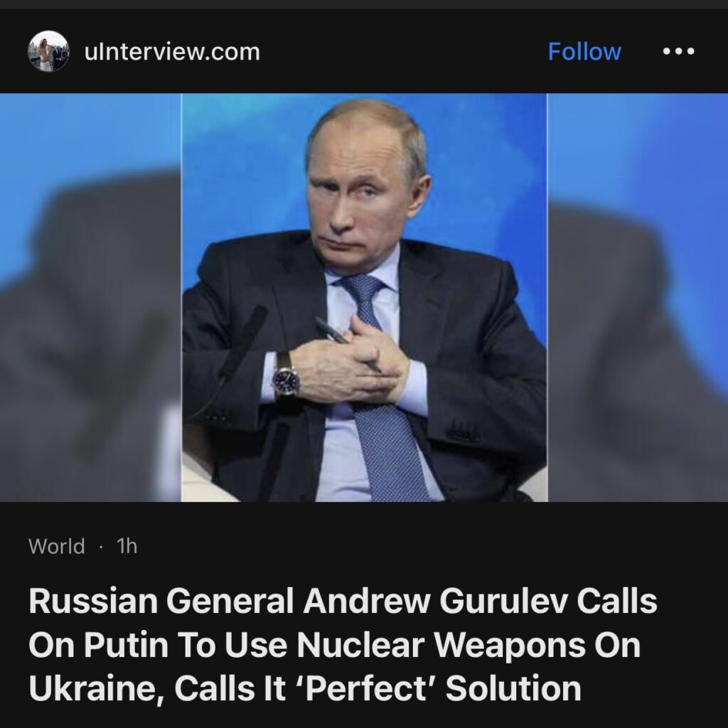Click the empty header area left of Follow
This screenshot has width=728, height=728.
click(x=404, y=51)
